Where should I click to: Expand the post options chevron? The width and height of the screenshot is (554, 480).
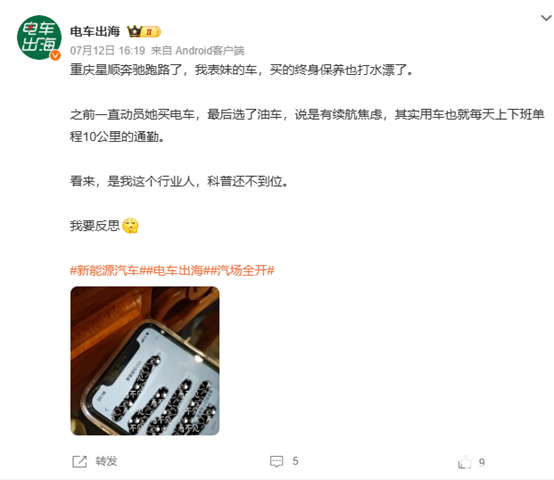tap(546, 18)
